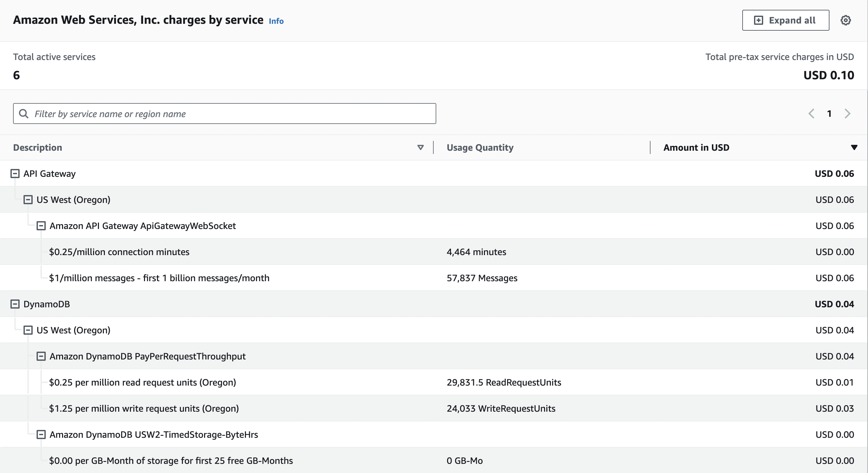The width and height of the screenshot is (868, 473).
Task: Click the Expand all button
Action: 785,20
